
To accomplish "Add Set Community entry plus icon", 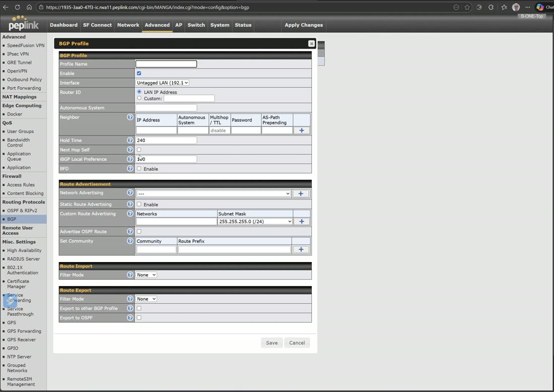I will (x=301, y=249).
